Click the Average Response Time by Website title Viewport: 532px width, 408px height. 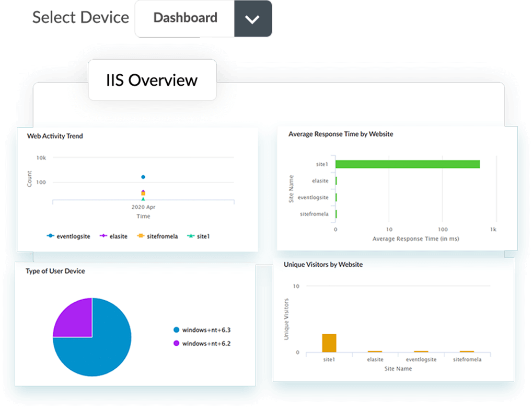[341, 134]
